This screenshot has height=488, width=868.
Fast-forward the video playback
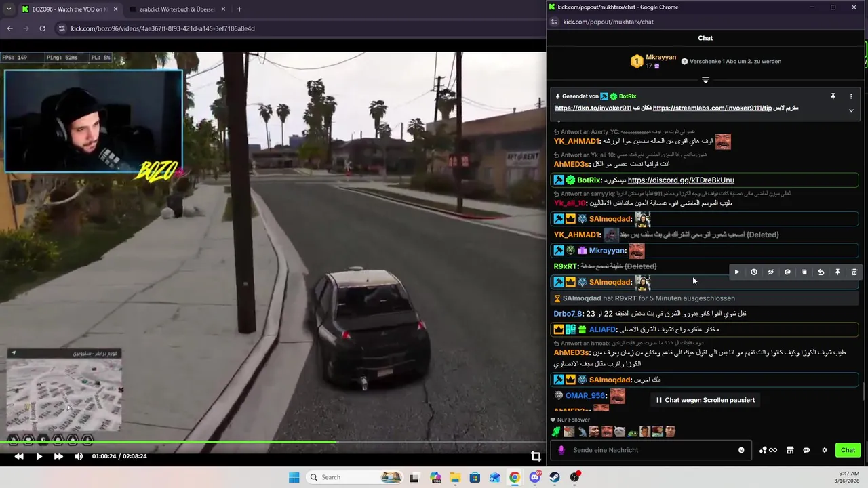click(58, 456)
